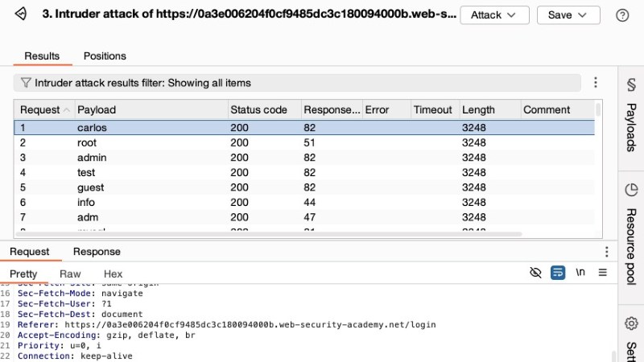The width and height of the screenshot is (644, 362).
Task: Select the Hex view button
Action: tap(113, 274)
